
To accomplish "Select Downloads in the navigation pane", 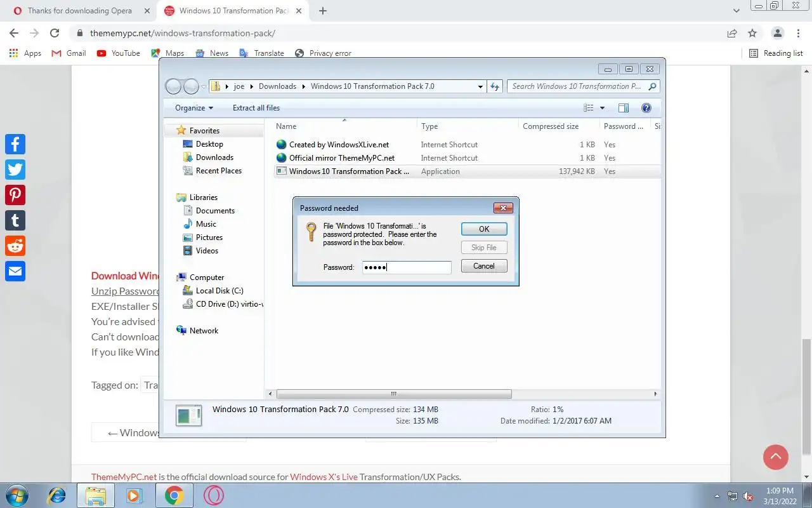I will pos(214,157).
